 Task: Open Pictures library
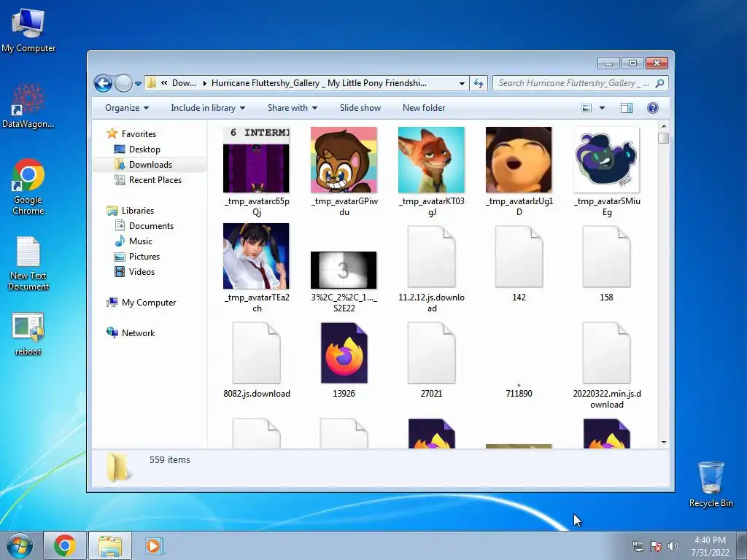[144, 256]
